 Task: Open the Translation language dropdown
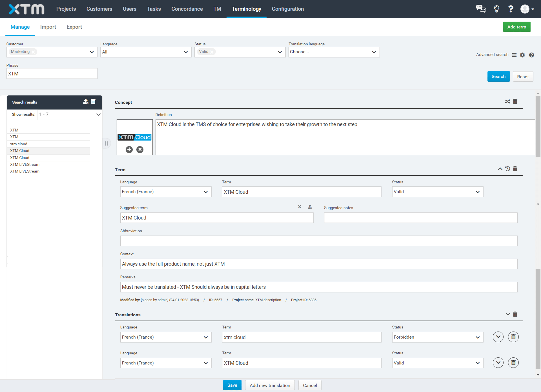coord(334,52)
